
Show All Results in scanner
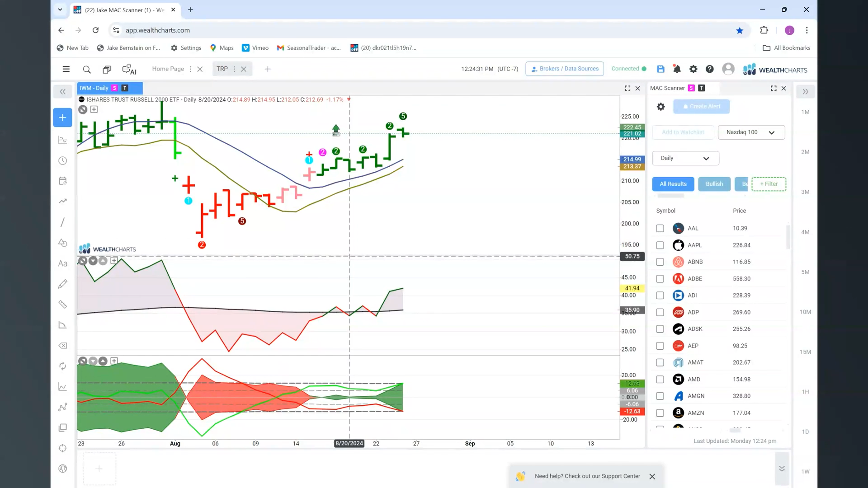[x=673, y=184]
